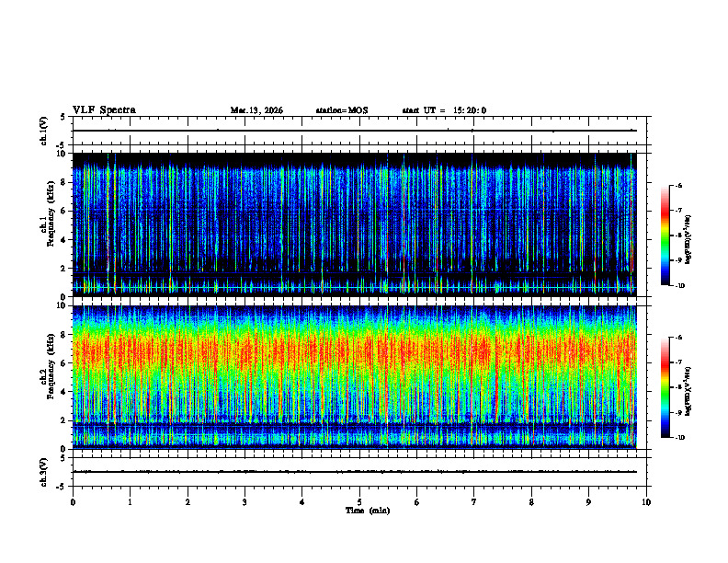Click the ch.3 voltage waveform trace
The width and height of the screenshot is (728, 563).
(x=354, y=472)
